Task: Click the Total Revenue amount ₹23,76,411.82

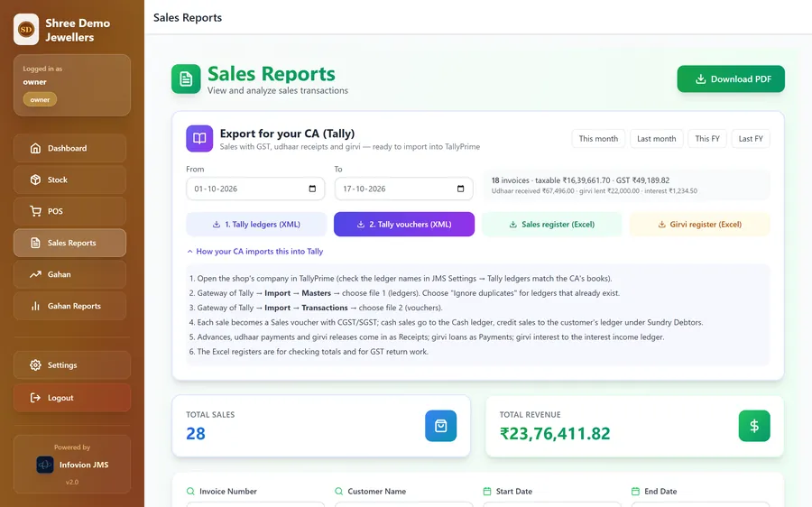Action: 555,433
